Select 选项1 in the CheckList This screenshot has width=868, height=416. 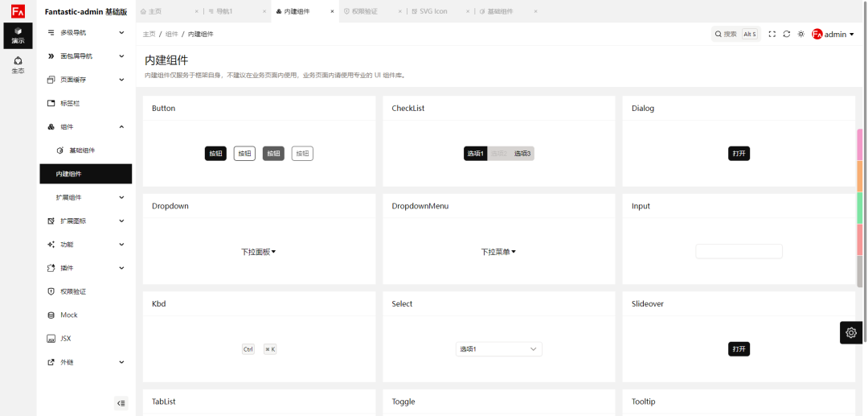coord(476,154)
